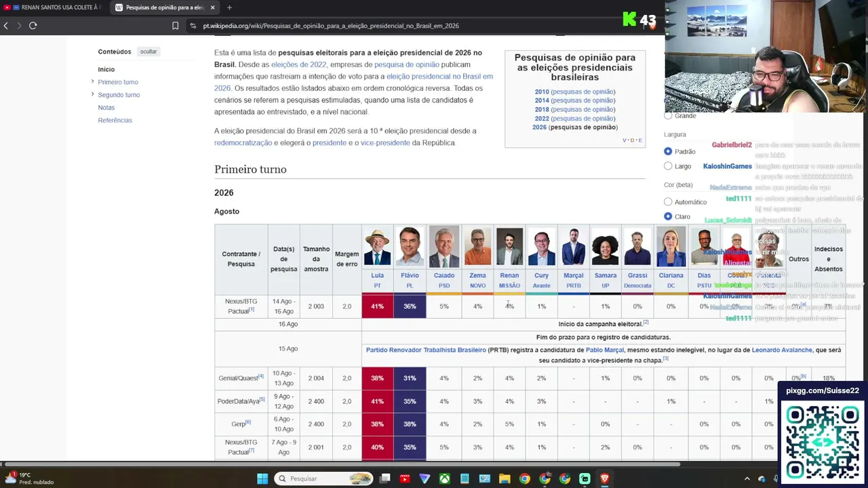
Task: Click the Renan candidate name link
Action: (x=509, y=275)
